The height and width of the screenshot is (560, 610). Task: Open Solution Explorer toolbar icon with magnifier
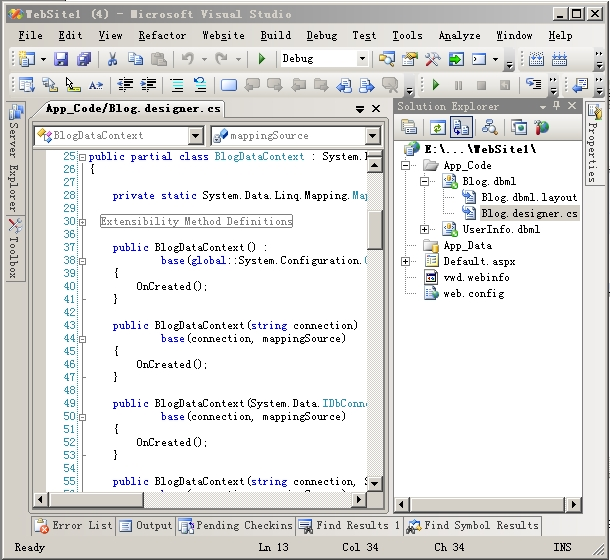point(387,59)
